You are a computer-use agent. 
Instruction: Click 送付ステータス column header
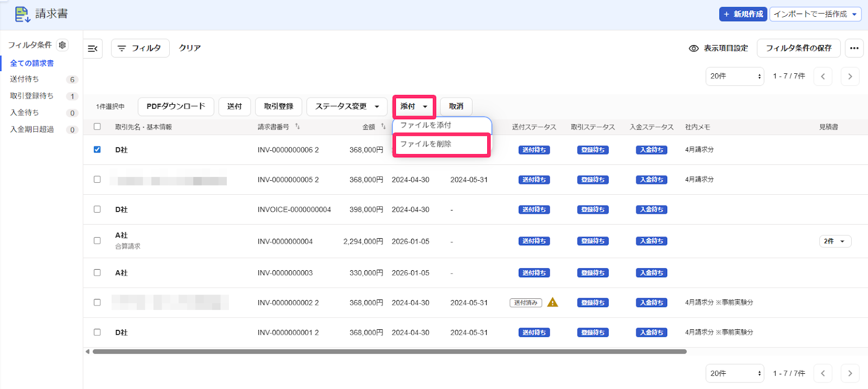pyautogui.click(x=534, y=127)
